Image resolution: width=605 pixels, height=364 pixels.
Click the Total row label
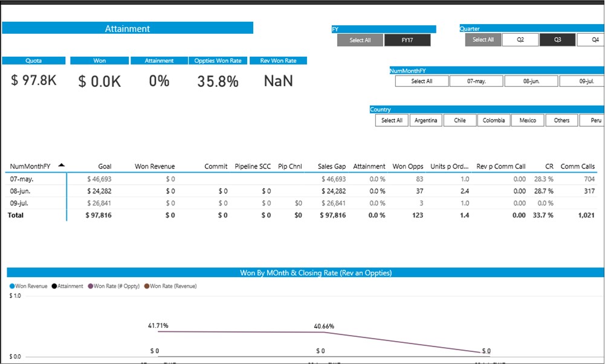16,215
